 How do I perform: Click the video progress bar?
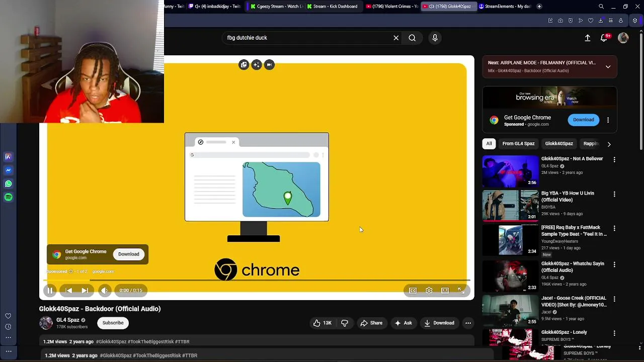click(257, 280)
